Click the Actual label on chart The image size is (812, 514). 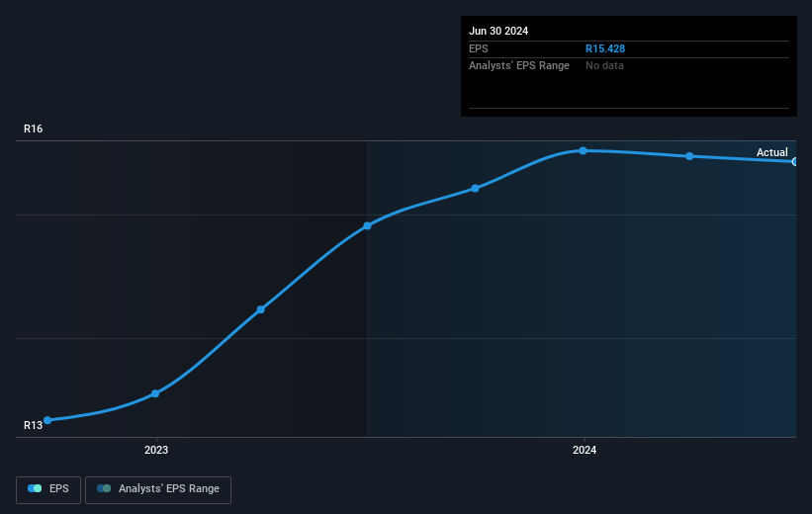[772, 152]
